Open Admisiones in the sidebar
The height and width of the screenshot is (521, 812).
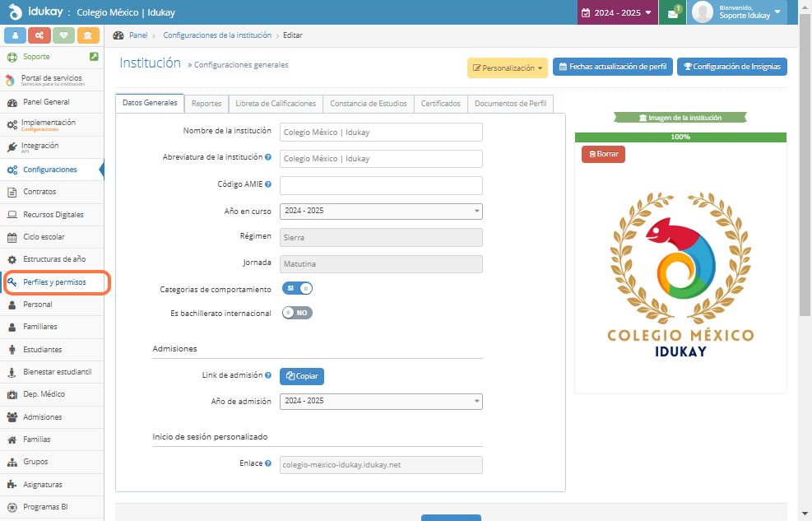coord(52,417)
